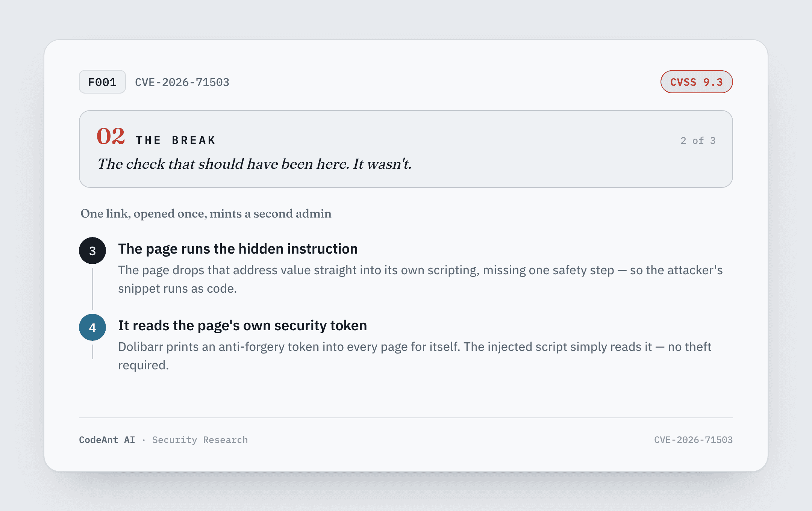
Task: Click the italic subtitle 'The check that should have been here'
Action: click(255, 164)
